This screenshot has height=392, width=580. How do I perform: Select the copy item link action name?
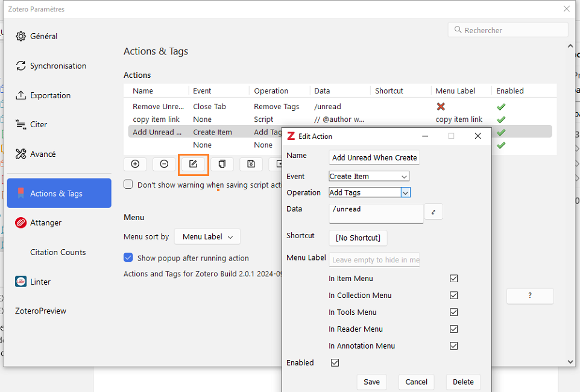tap(156, 119)
